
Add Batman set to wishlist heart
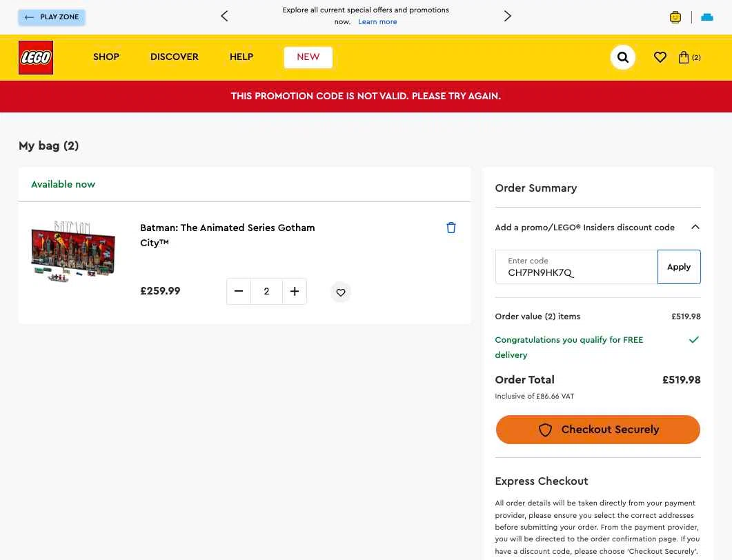pyautogui.click(x=341, y=292)
